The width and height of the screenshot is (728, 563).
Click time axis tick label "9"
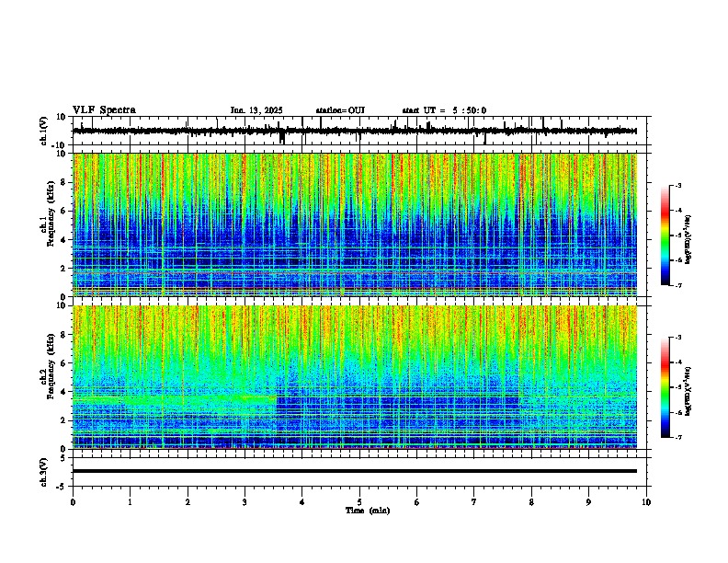pos(588,502)
